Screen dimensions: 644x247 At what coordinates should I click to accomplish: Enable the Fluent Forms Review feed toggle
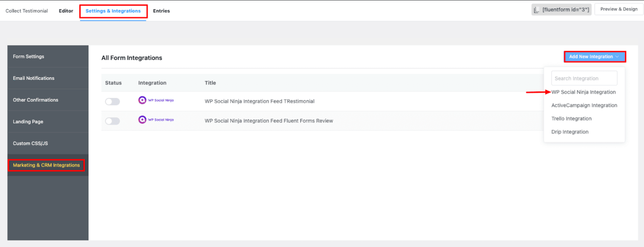tap(112, 121)
